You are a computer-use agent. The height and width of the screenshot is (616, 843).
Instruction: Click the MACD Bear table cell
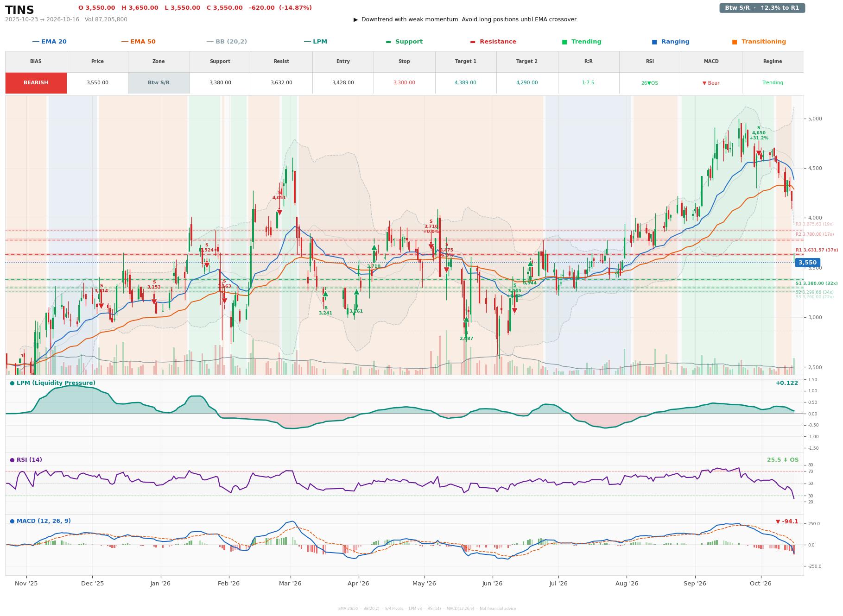(711, 83)
